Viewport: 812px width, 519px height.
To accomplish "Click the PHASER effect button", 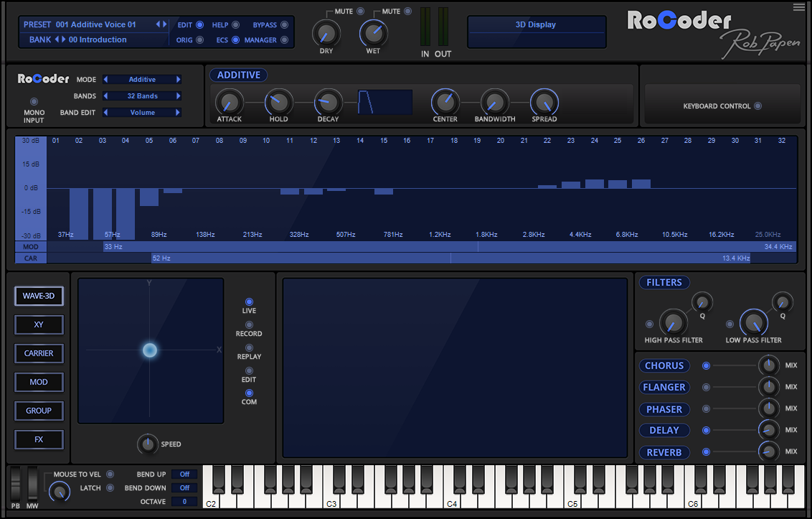I will tap(664, 409).
